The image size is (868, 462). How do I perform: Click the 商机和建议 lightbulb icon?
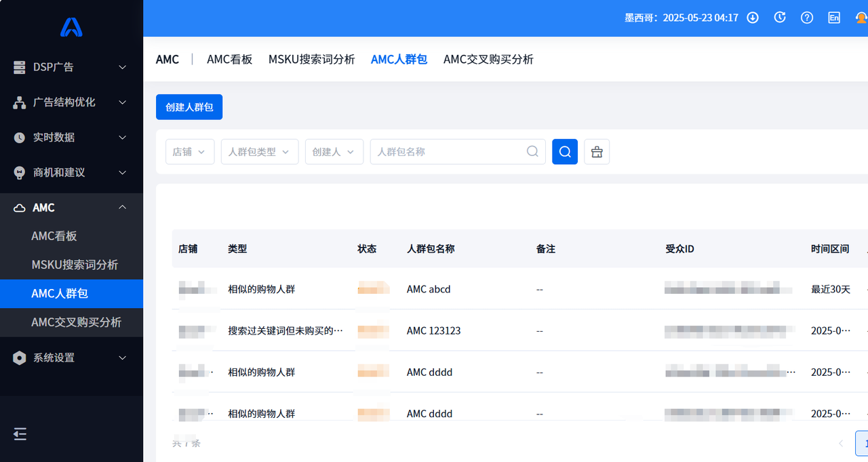coord(20,173)
